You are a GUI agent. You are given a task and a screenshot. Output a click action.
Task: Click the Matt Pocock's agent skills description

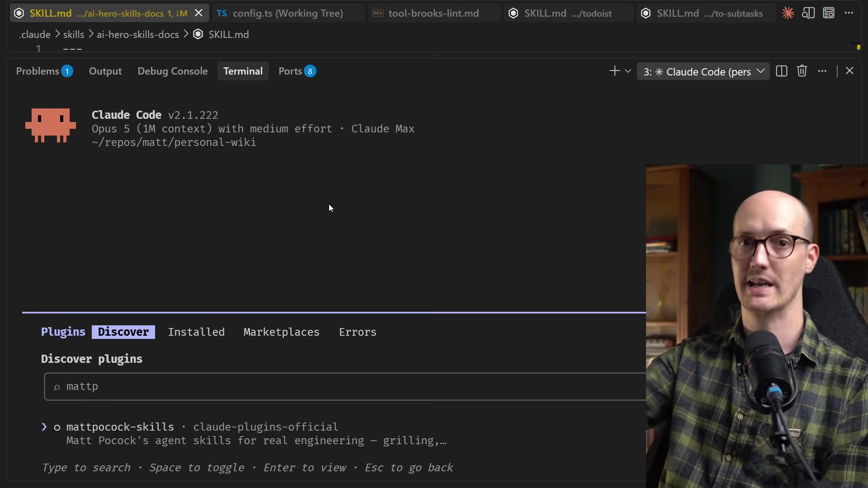(256, 441)
